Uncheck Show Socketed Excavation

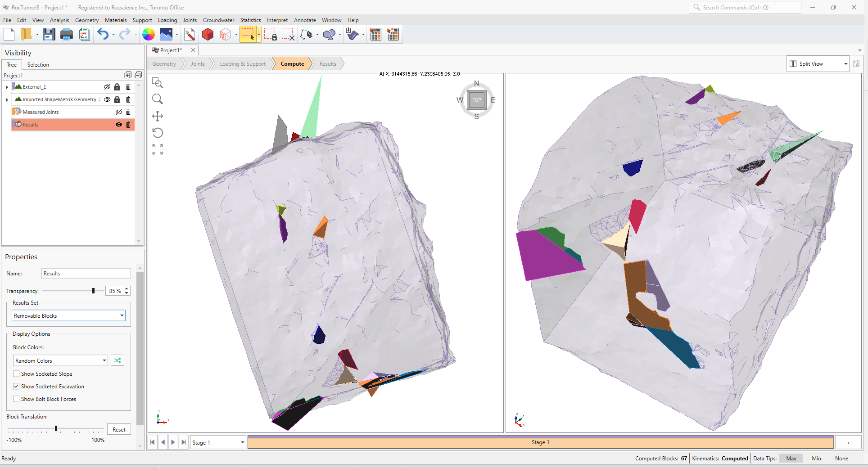[16, 387]
